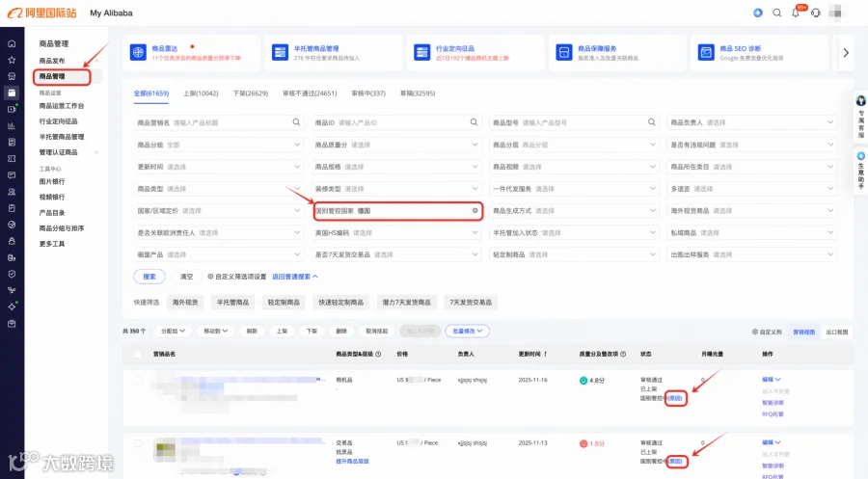
Task: Clear the 国别管控国家 filter value
Action: (475, 211)
